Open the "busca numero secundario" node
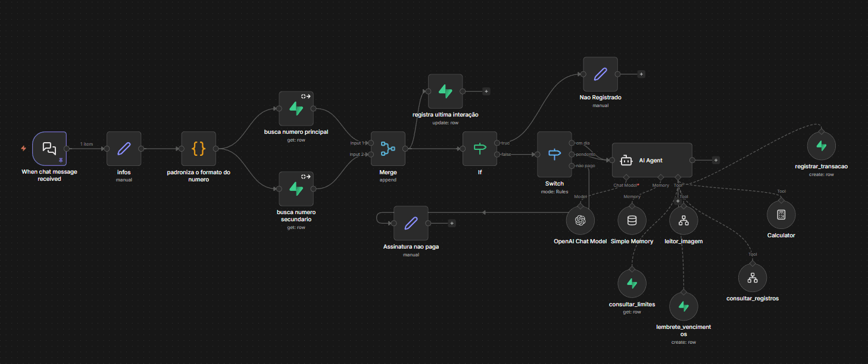Image resolution: width=868 pixels, height=364 pixels. (296, 187)
